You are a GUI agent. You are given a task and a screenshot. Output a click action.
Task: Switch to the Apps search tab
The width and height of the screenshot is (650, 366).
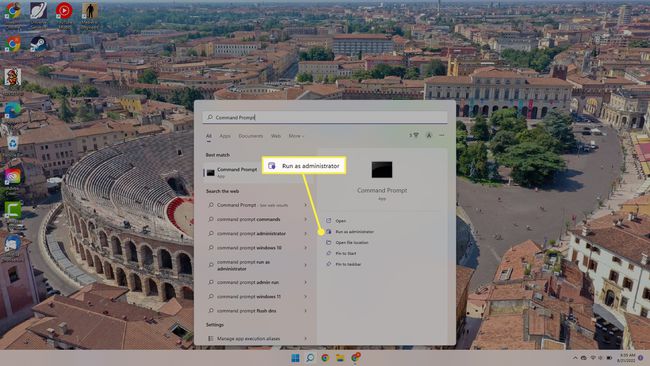pos(225,136)
